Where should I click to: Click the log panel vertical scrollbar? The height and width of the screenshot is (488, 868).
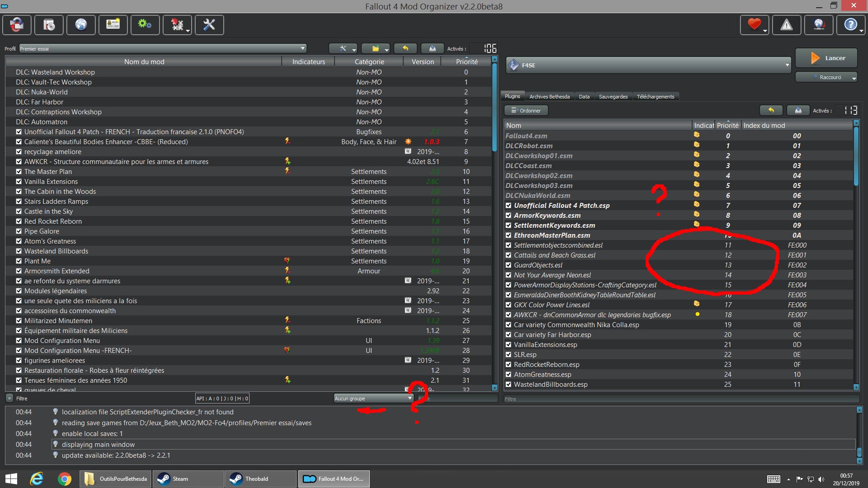[859, 435]
